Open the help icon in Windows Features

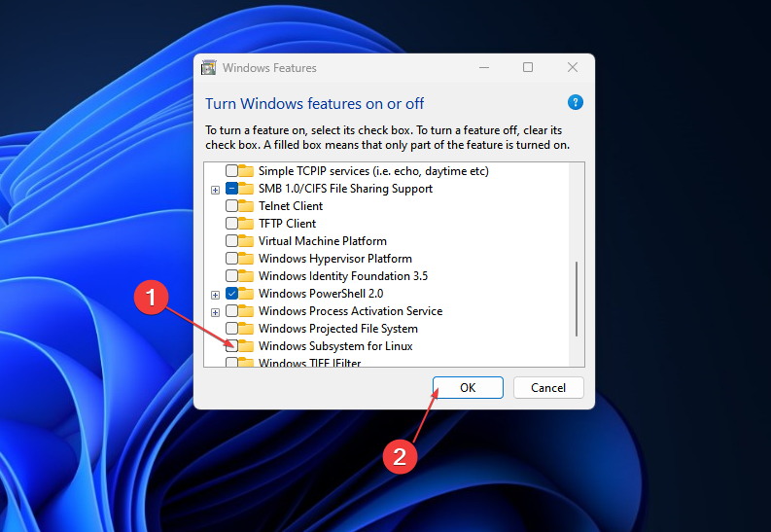point(576,102)
